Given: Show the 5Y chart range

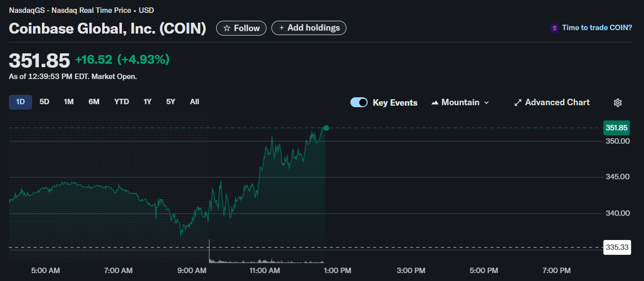Looking at the screenshot, I should (x=171, y=102).
